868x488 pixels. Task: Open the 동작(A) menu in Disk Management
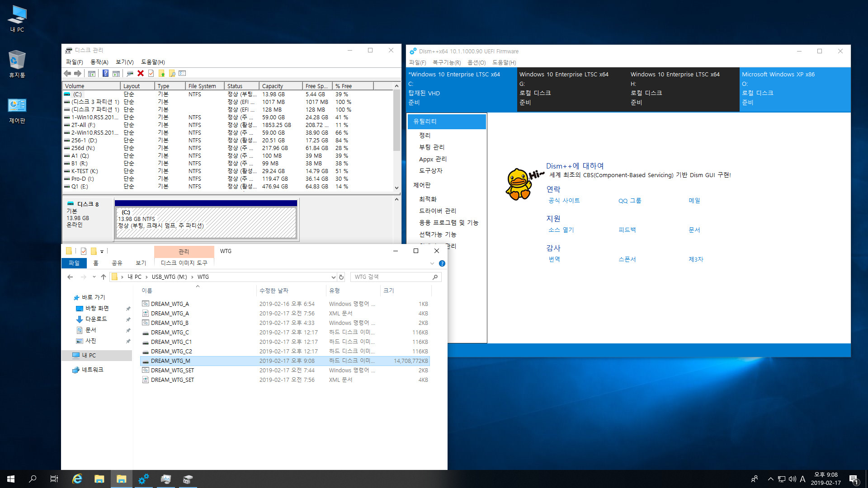pyautogui.click(x=99, y=62)
